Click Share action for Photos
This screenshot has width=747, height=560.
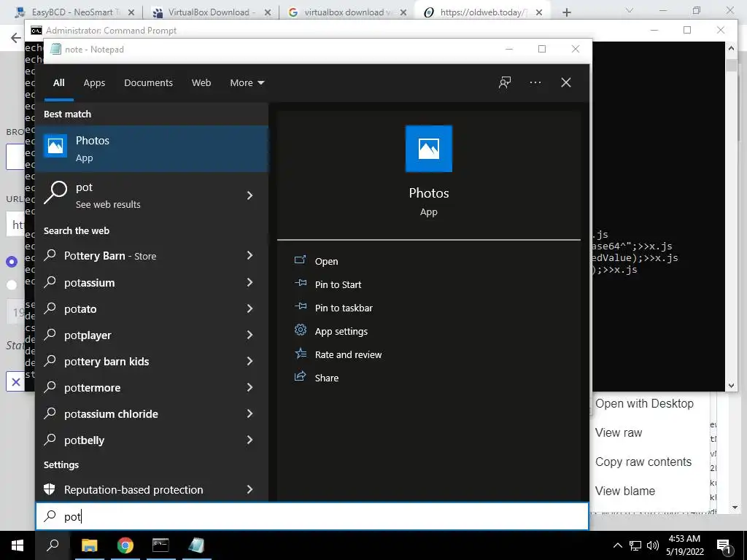(327, 378)
